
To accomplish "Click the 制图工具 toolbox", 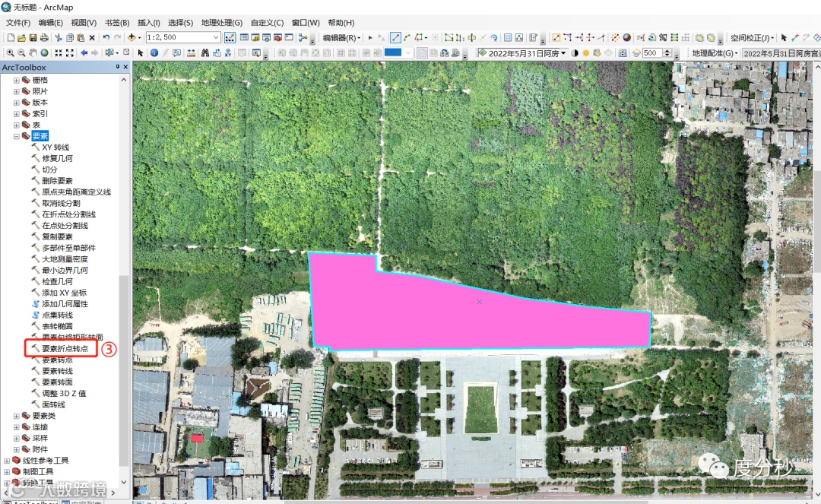I will click(38, 471).
